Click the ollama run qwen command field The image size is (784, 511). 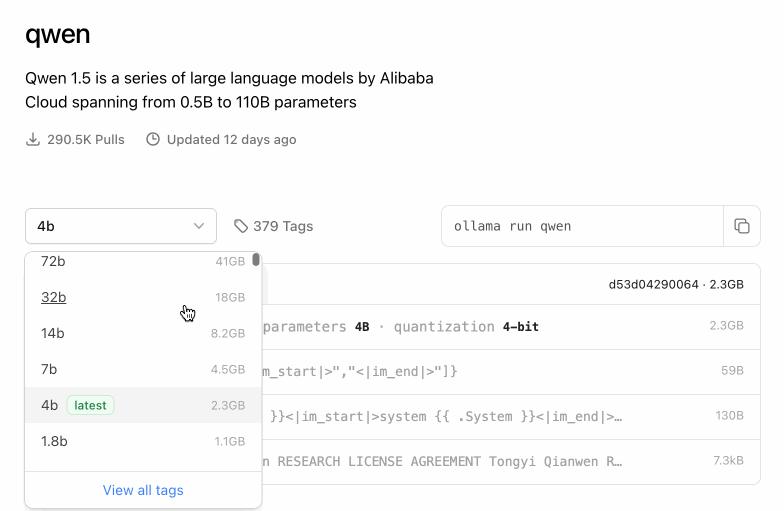pos(581,226)
